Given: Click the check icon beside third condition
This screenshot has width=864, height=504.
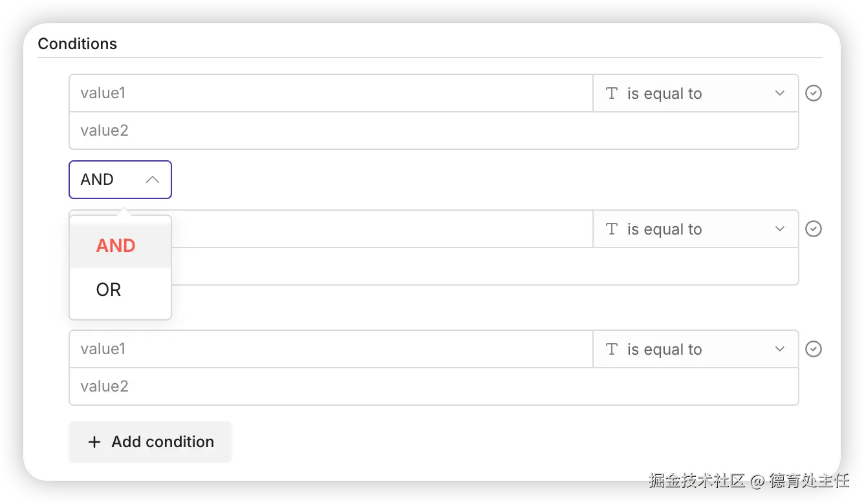Looking at the screenshot, I should pyautogui.click(x=813, y=349).
